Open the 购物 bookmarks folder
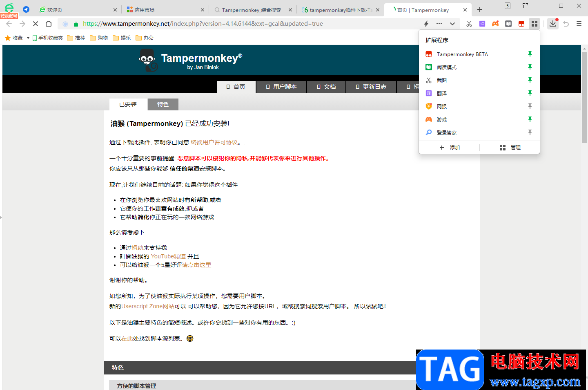 [x=99, y=38]
